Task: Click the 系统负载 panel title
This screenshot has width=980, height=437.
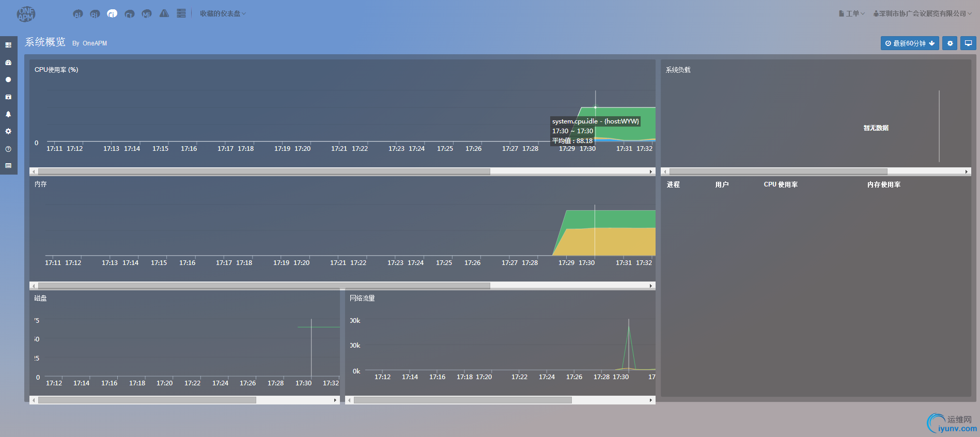Action: click(678, 70)
